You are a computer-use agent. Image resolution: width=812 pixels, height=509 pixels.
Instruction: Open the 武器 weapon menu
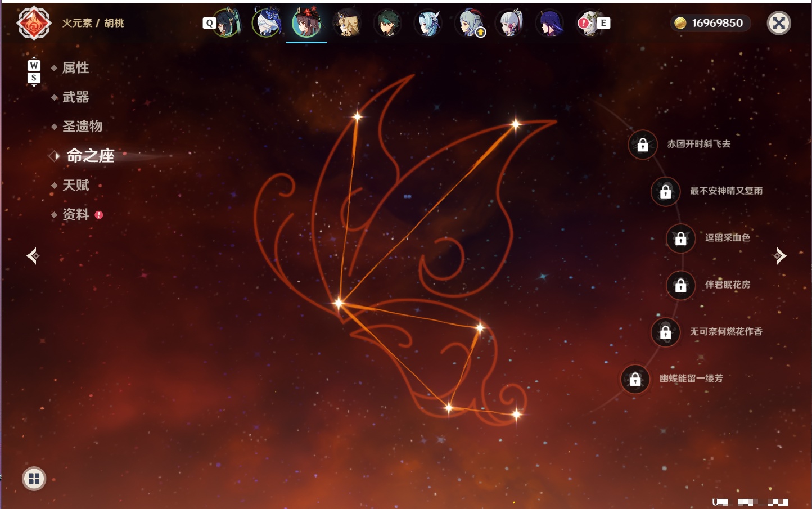point(75,97)
